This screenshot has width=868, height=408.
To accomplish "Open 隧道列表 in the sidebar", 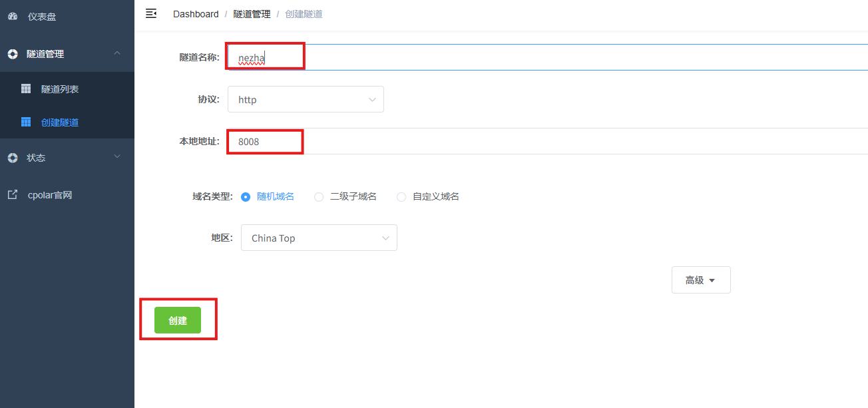I will click(60, 89).
